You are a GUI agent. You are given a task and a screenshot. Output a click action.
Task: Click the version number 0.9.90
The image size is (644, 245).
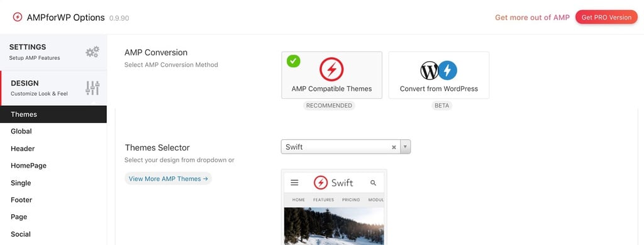click(119, 18)
